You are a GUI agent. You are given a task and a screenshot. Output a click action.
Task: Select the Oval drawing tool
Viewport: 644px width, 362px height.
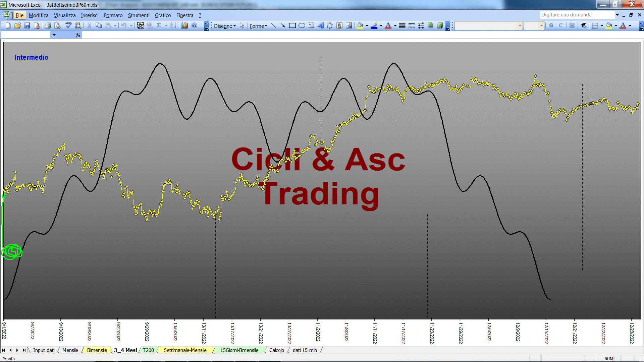point(302,25)
